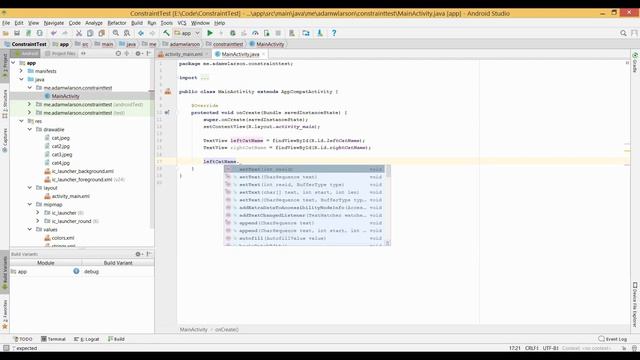Collapse the drawable folder
The width and height of the screenshot is (640, 360).
[x=29, y=129]
